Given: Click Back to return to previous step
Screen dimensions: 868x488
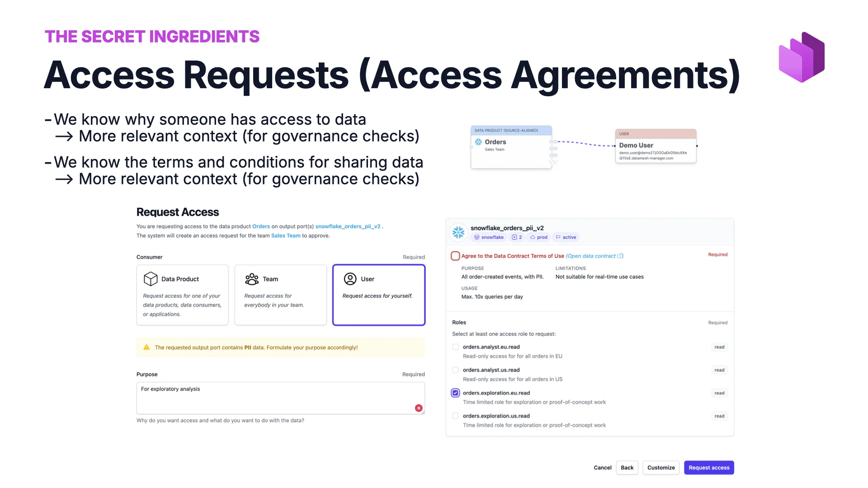Looking at the screenshot, I should pyautogui.click(x=627, y=468).
